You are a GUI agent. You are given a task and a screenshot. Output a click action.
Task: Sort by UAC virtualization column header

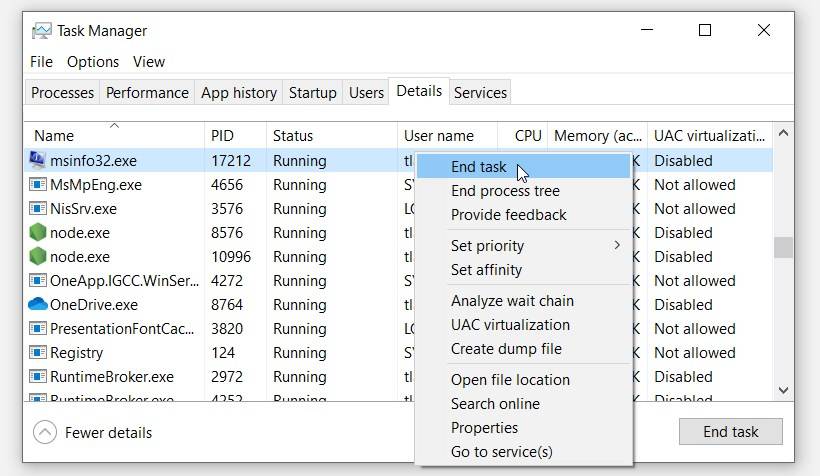click(710, 135)
